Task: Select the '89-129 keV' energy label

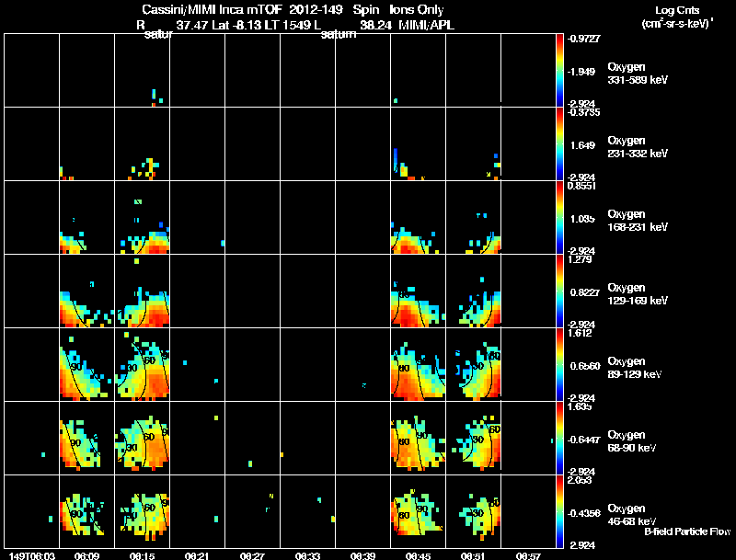Action: pyautogui.click(x=635, y=374)
